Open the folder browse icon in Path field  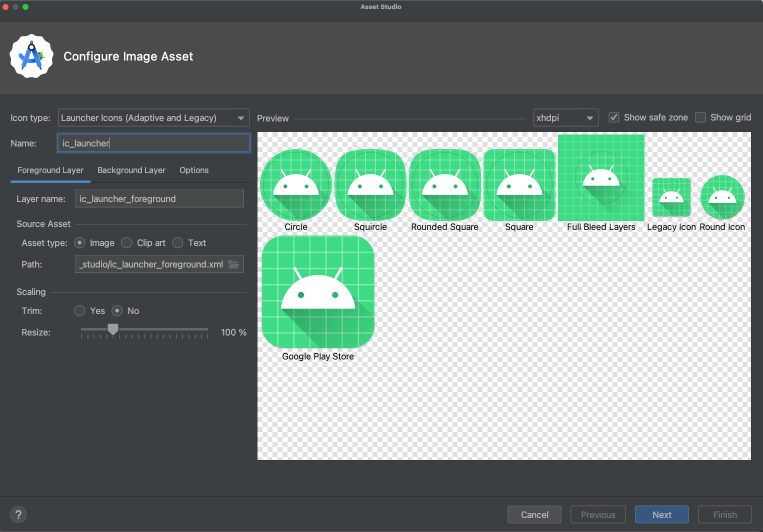(233, 264)
